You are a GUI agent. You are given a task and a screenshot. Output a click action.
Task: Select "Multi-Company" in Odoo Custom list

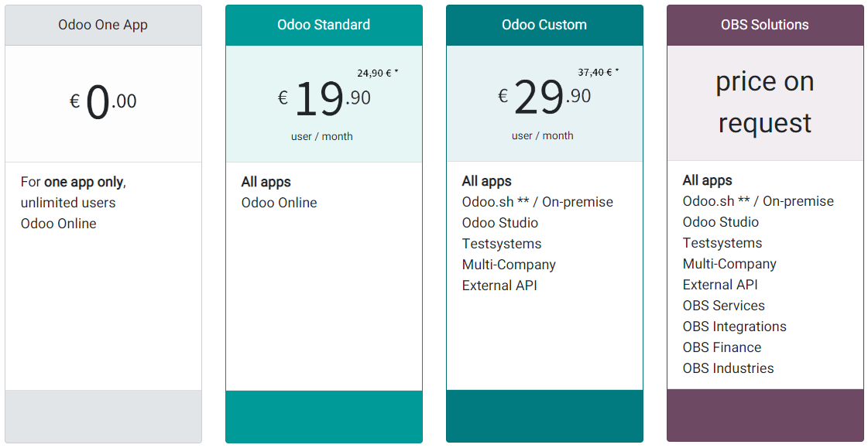[509, 265]
